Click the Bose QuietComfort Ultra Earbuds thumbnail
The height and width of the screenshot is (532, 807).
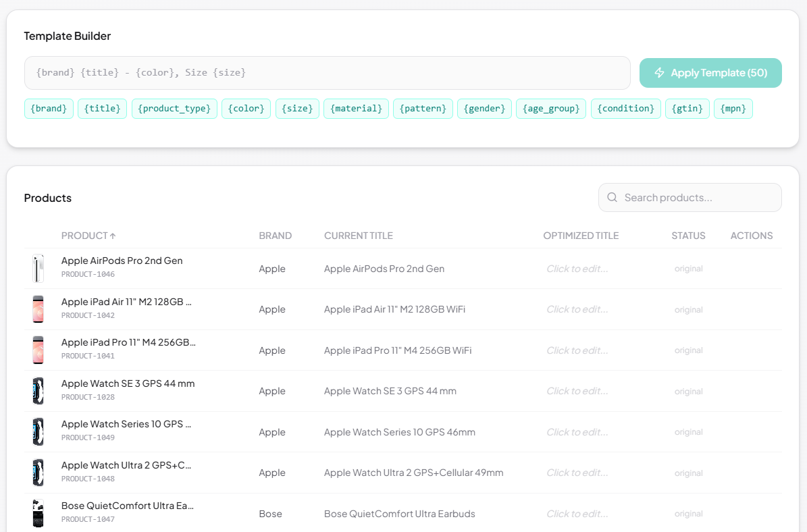(38, 513)
